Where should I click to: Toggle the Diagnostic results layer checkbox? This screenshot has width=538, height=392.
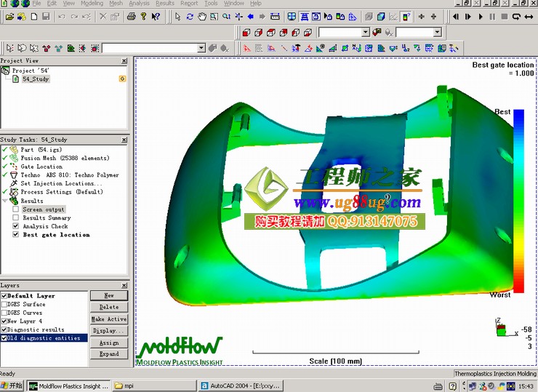[x=4, y=329]
